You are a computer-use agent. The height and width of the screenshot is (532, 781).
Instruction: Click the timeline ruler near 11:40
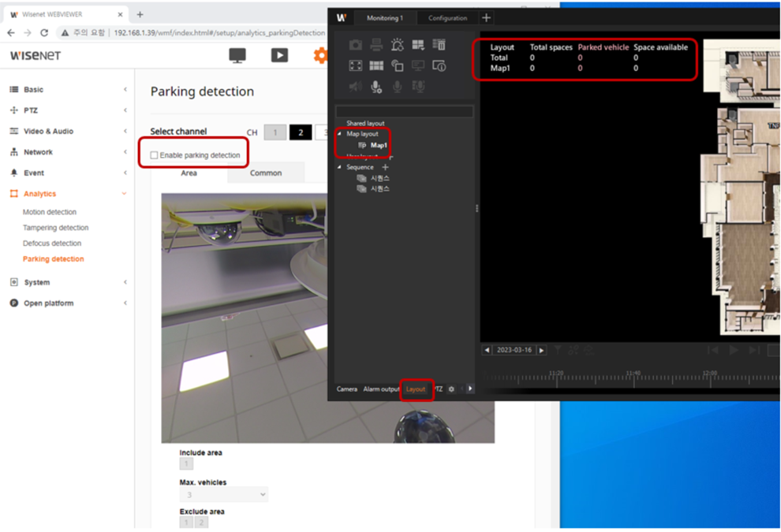point(633,378)
